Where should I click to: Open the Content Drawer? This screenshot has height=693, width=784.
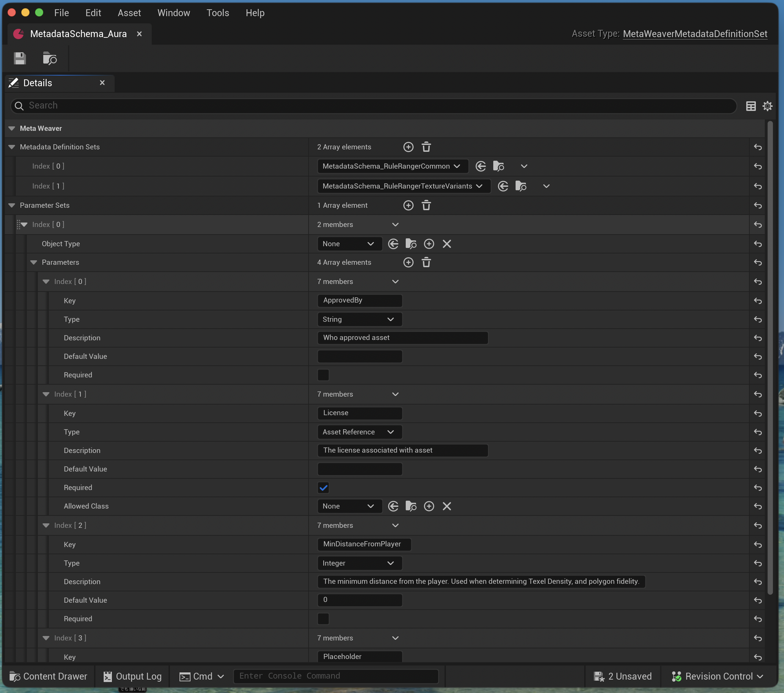(48, 677)
